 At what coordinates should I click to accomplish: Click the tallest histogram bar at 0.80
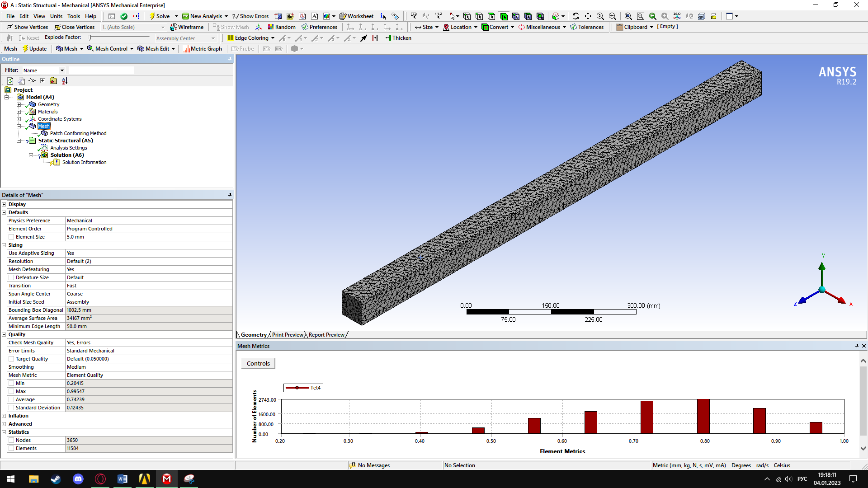703,416
